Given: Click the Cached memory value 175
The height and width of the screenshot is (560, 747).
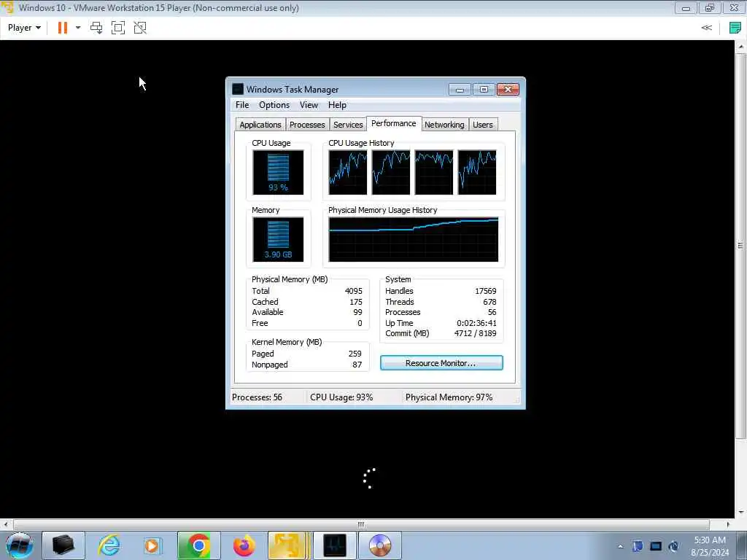Looking at the screenshot, I should [355, 302].
